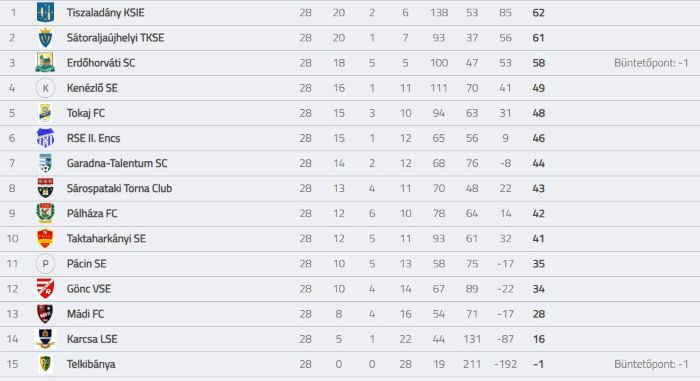This screenshot has height=381, width=700.
Task: Open the Erdőhorváti SC club logo
Action: click(45, 63)
